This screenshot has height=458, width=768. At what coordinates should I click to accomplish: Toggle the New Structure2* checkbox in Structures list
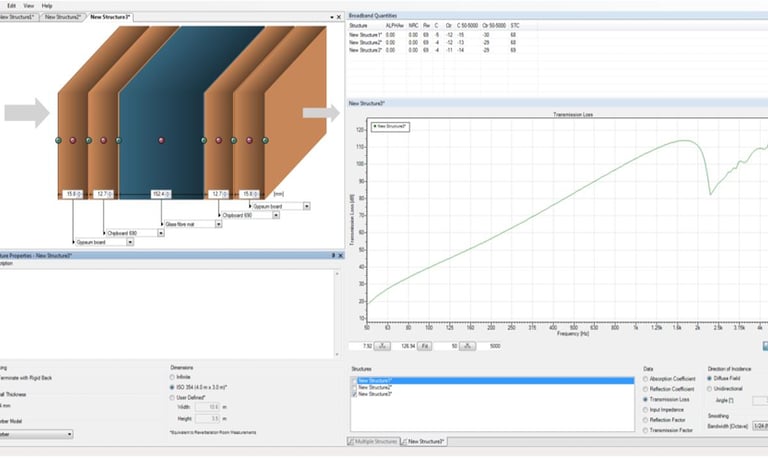[x=354, y=387]
